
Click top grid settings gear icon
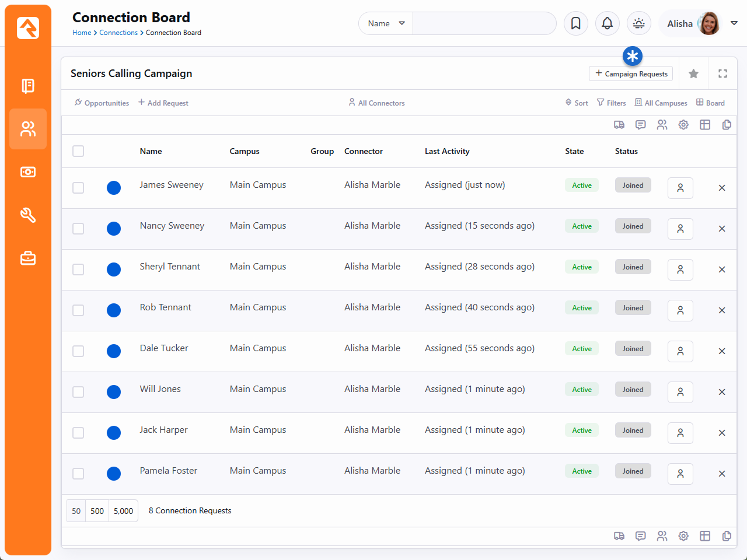point(683,125)
